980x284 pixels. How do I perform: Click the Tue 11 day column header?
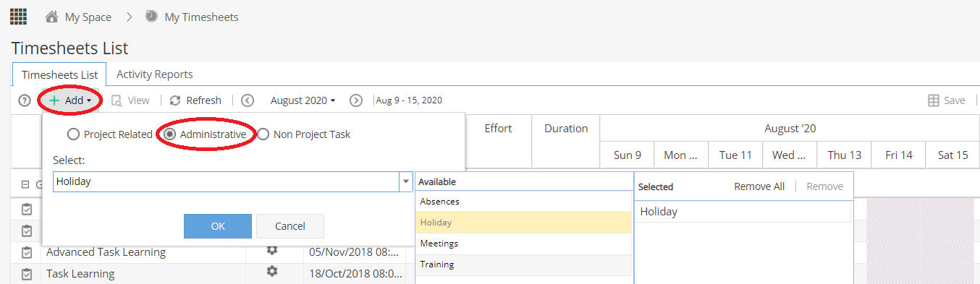(735, 155)
